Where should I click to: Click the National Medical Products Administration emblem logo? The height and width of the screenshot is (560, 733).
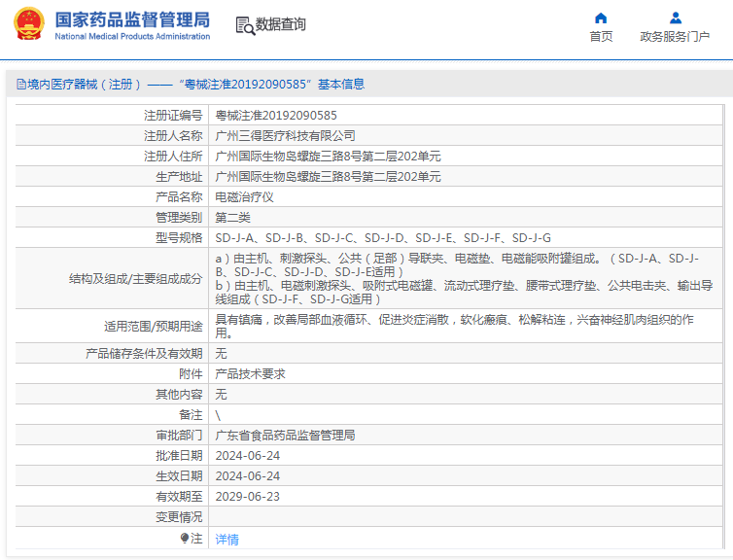click(x=28, y=24)
